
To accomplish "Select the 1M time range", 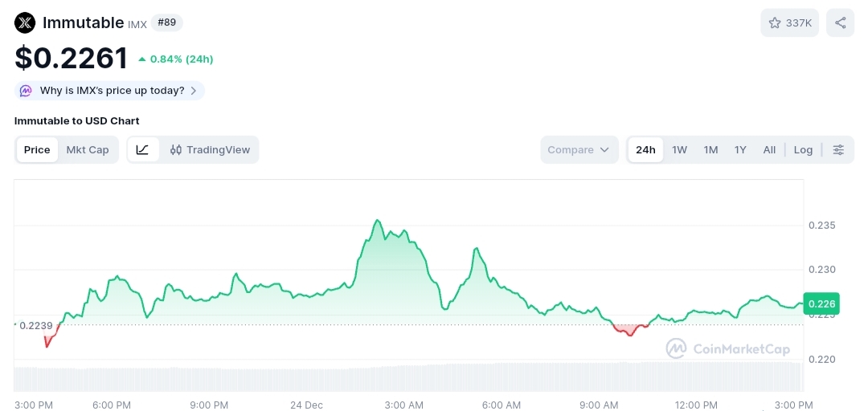I will [x=710, y=150].
